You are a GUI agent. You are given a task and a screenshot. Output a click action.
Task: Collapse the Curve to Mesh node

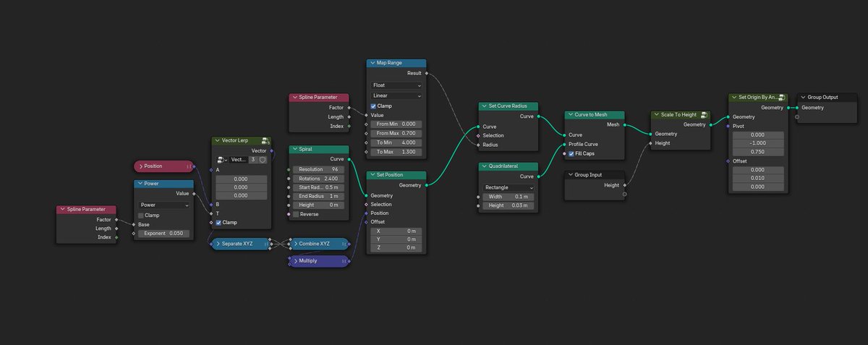[570, 114]
